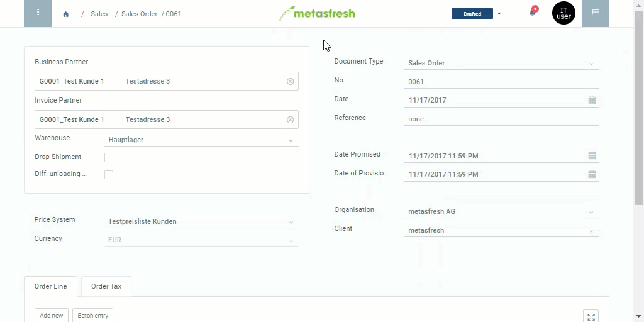Go to the home dashboard icon

(x=65, y=14)
